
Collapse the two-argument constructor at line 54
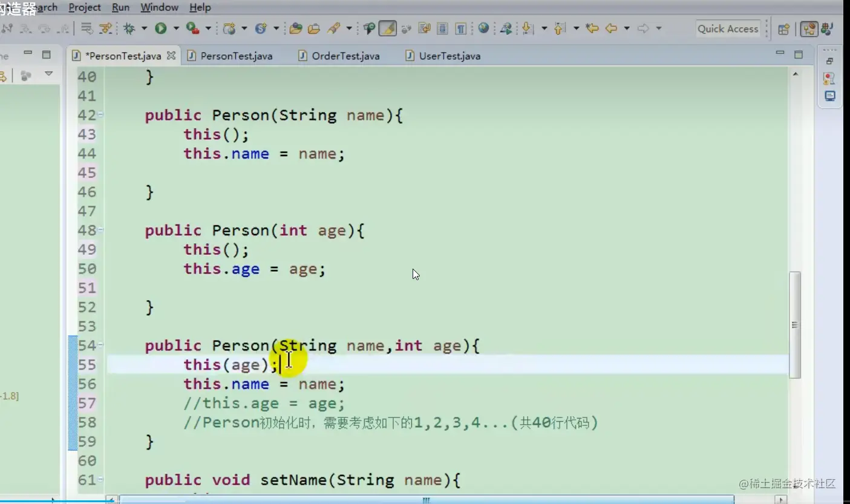coord(100,345)
